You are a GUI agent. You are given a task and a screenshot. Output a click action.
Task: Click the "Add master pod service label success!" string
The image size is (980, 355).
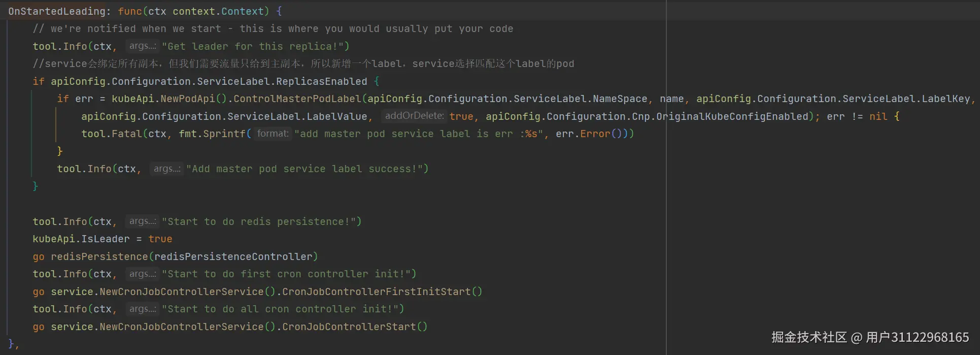(x=307, y=169)
